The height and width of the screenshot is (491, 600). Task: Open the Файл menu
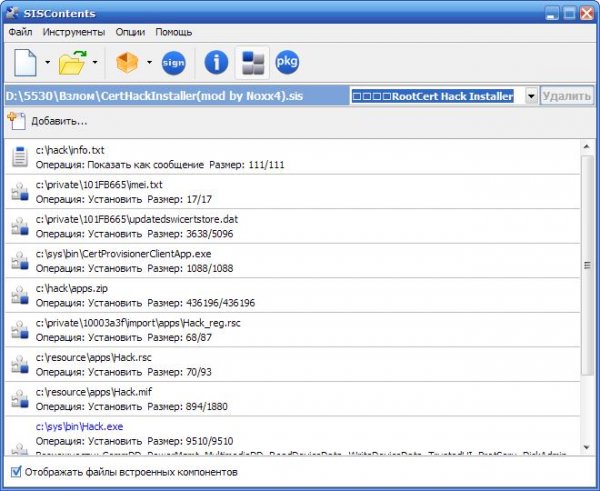click(20, 32)
